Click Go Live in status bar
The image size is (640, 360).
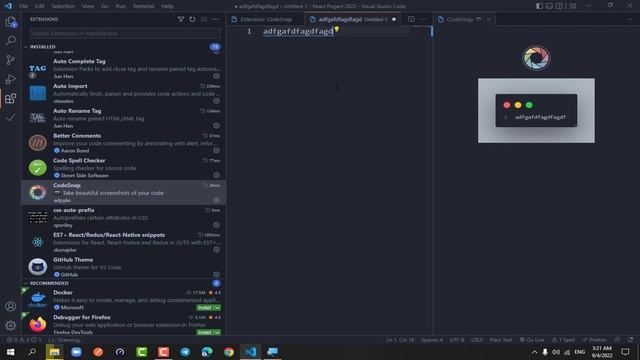click(x=532, y=340)
